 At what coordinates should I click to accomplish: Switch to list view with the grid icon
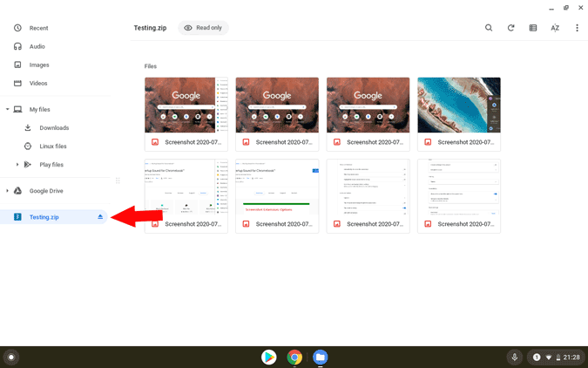click(x=533, y=28)
